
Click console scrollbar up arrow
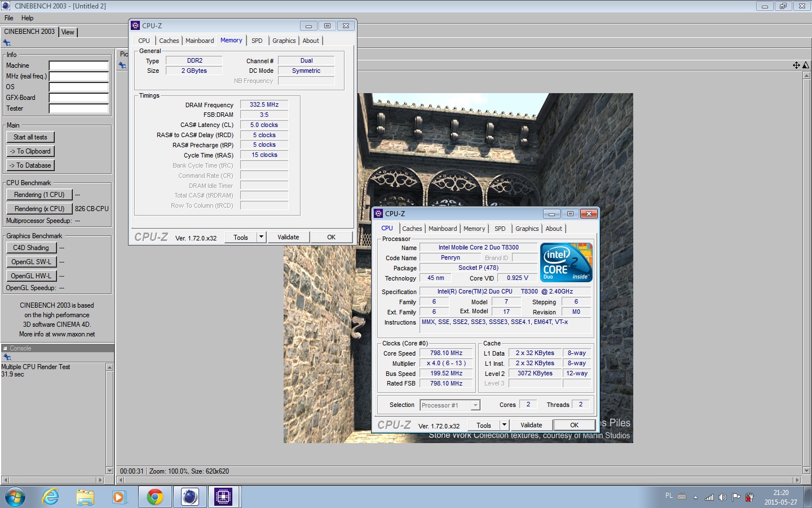pos(109,367)
